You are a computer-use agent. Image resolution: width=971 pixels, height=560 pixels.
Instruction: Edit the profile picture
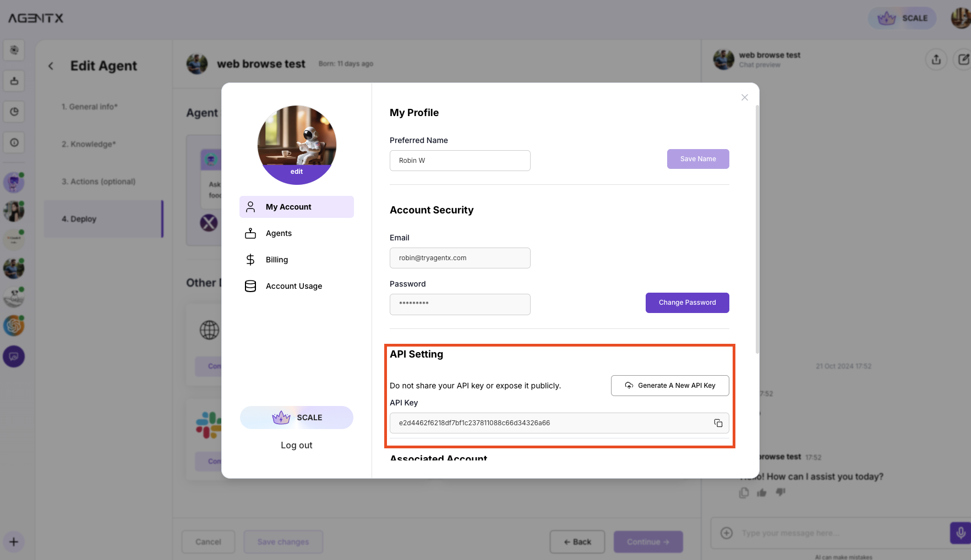[297, 172]
